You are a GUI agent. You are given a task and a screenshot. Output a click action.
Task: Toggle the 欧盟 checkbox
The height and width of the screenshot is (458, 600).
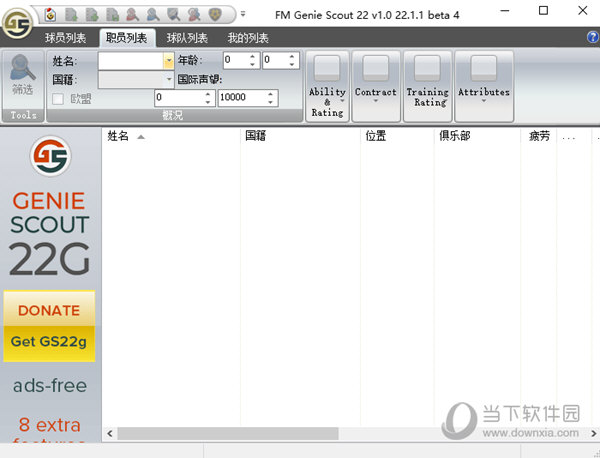pos(58,99)
